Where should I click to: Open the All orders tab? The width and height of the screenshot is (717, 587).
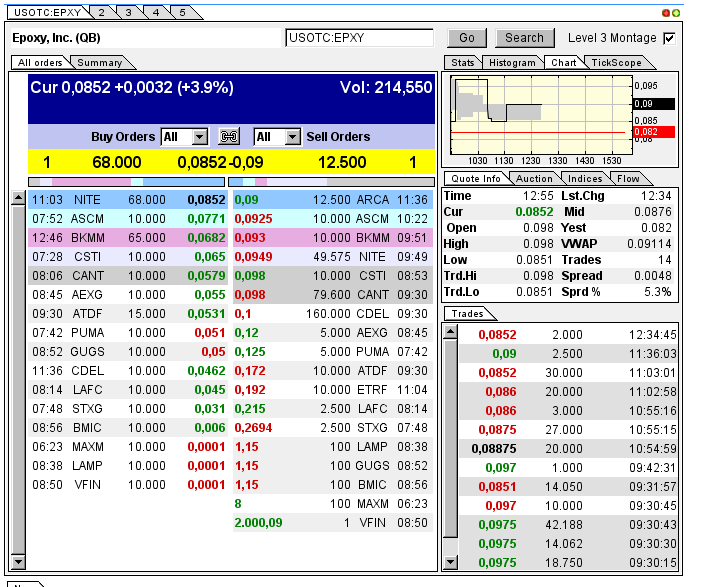(40, 63)
